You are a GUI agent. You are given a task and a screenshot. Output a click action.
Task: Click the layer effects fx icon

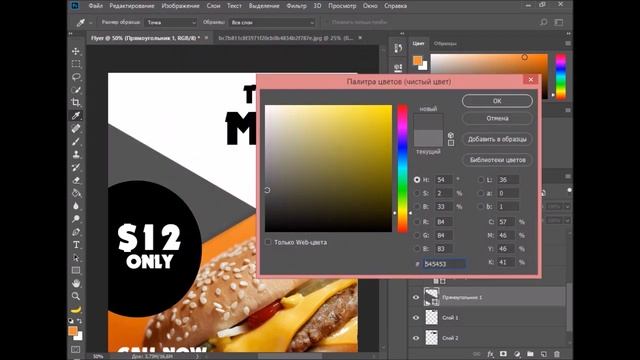[x=490, y=354]
